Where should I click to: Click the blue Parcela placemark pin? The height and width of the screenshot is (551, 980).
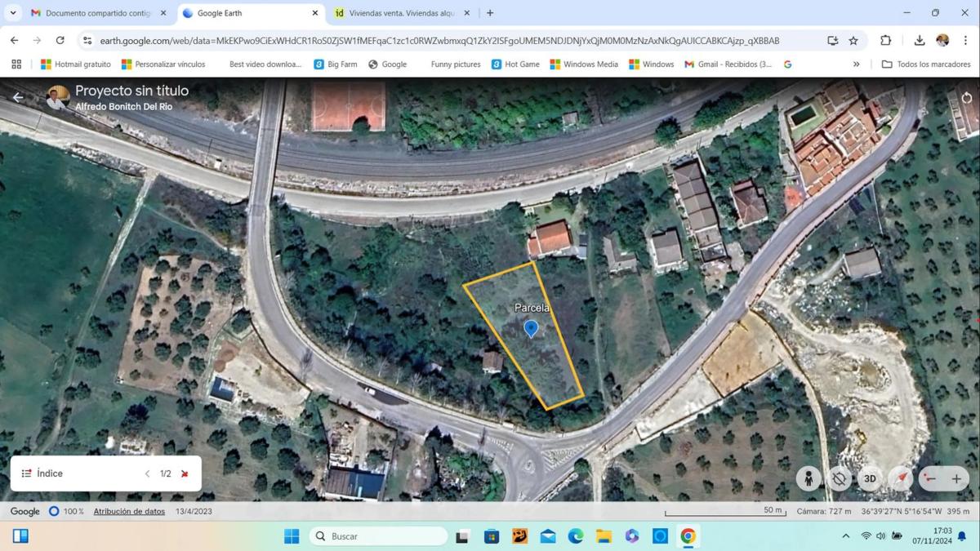[531, 328]
